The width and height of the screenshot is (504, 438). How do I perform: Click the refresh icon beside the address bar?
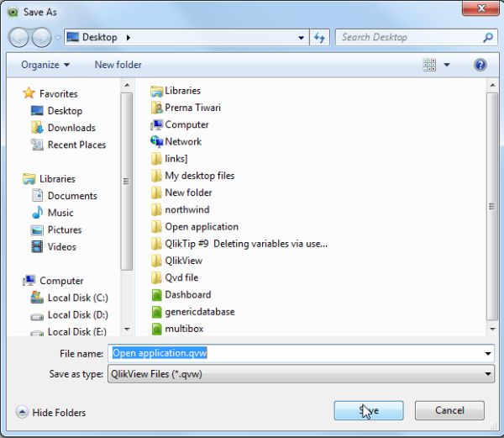click(319, 38)
